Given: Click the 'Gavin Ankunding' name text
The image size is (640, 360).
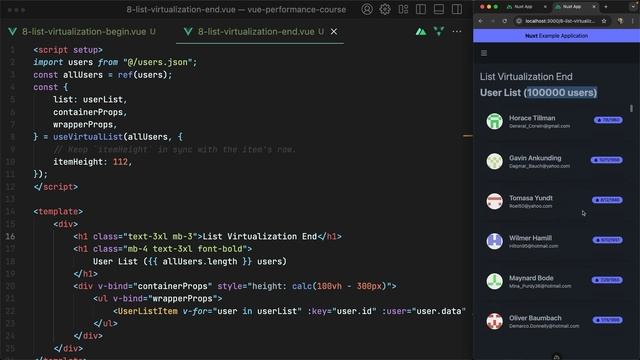Looking at the screenshot, I should [535, 158].
